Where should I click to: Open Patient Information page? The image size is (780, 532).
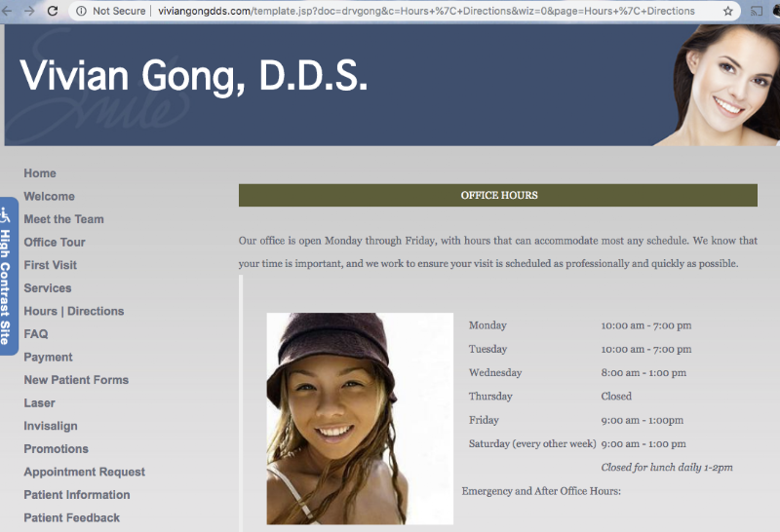coord(77,495)
